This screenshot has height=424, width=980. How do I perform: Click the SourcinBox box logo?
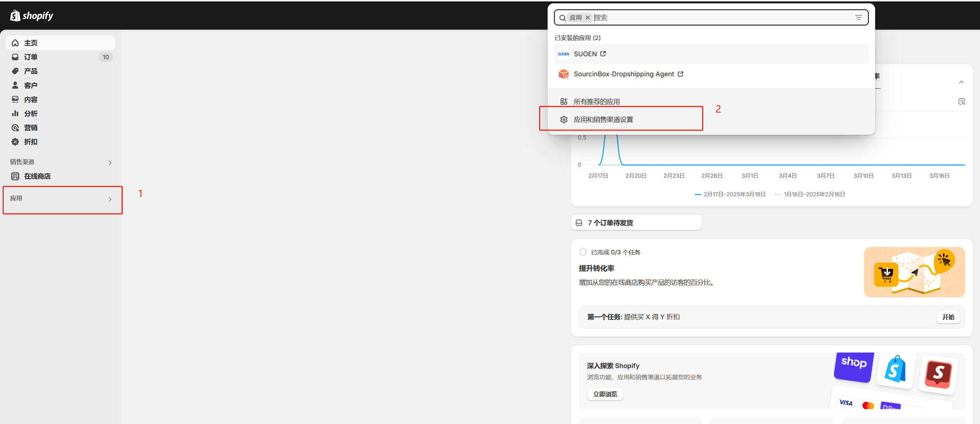coord(564,74)
